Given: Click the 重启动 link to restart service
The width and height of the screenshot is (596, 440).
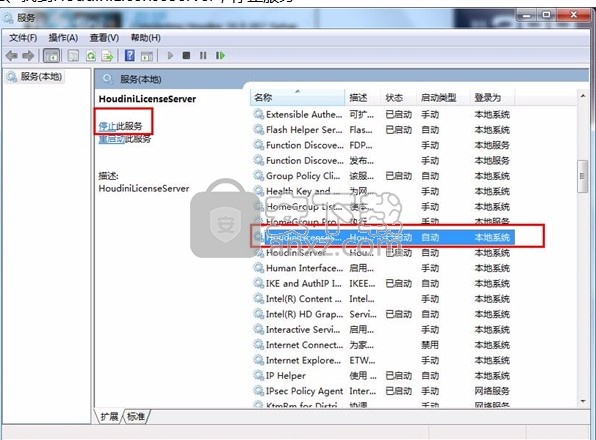Looking at the screenshot, I should pos(111,139).
